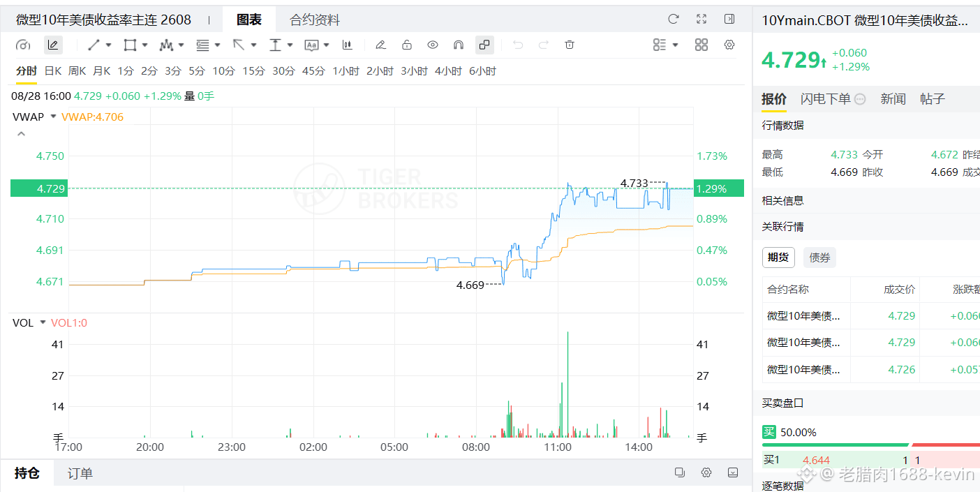The width and height of the screenshot is (980, 492).
Task: Click the redo arrow icon
Action: pyautogui.click(x=544, y=45)
